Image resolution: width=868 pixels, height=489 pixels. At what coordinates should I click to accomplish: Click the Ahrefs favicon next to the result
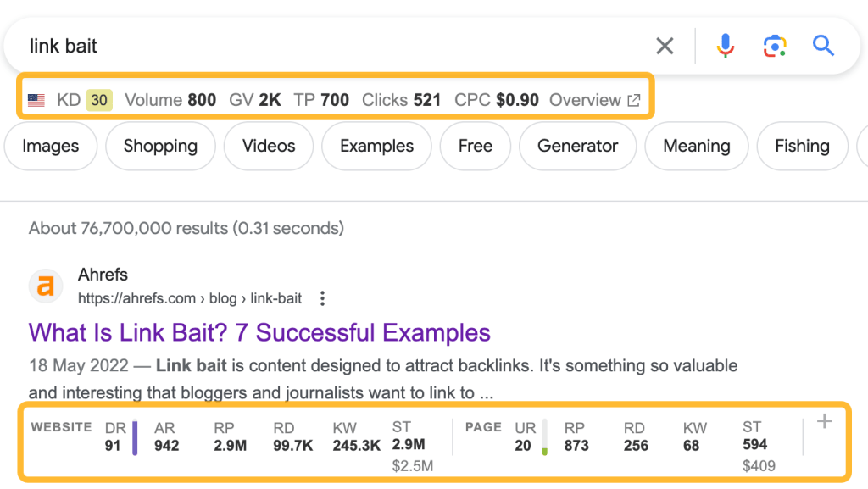[x=45, y=286]
